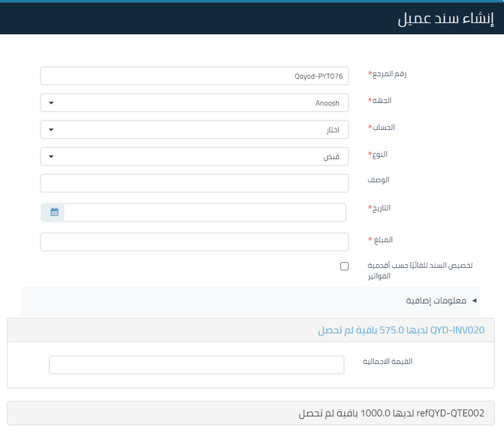The height and width of the screenshot is (437, 504).
Task: Click the المبلغ amount input field
Action: coord(194,240)
